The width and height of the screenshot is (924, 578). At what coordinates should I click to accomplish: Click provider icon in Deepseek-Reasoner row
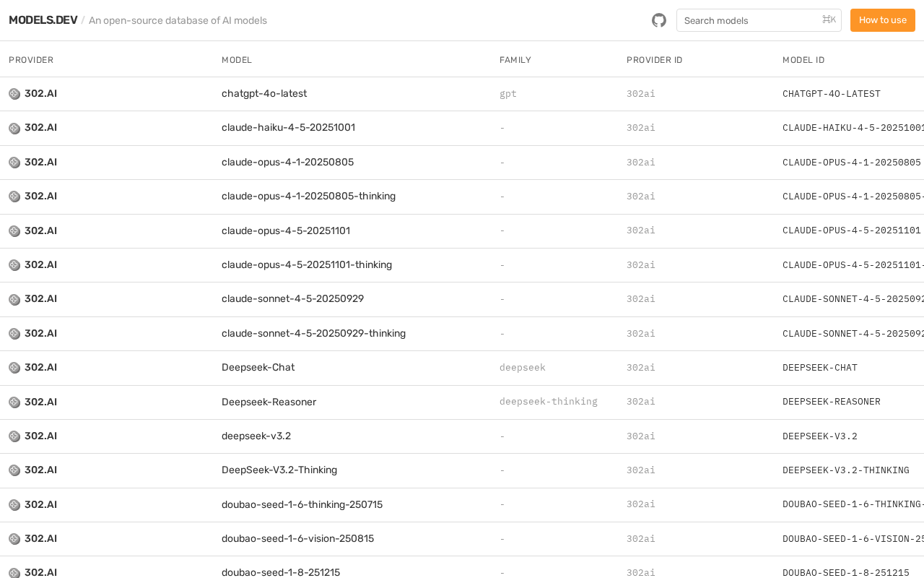14,402
